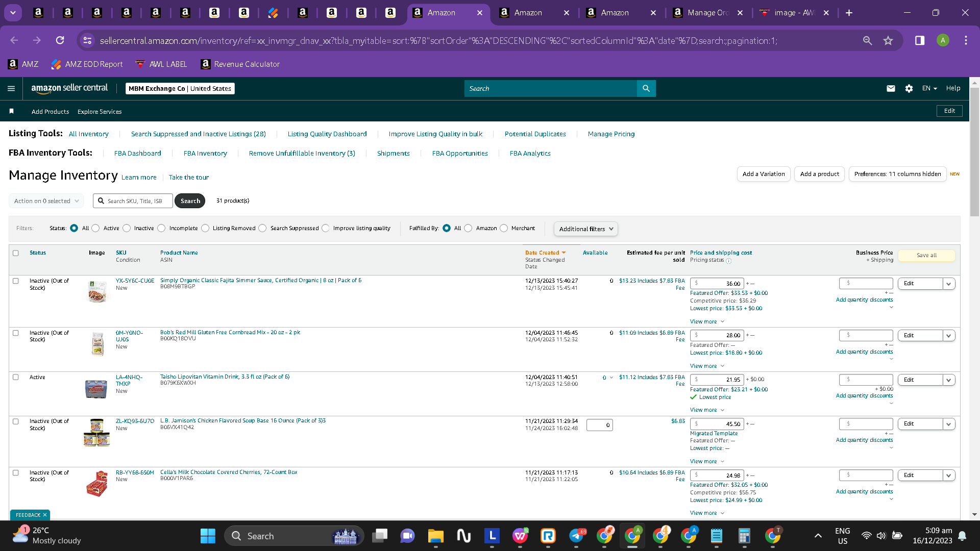
Task: Open the Seller Central hamburger menu
Action: coord(11,88)
